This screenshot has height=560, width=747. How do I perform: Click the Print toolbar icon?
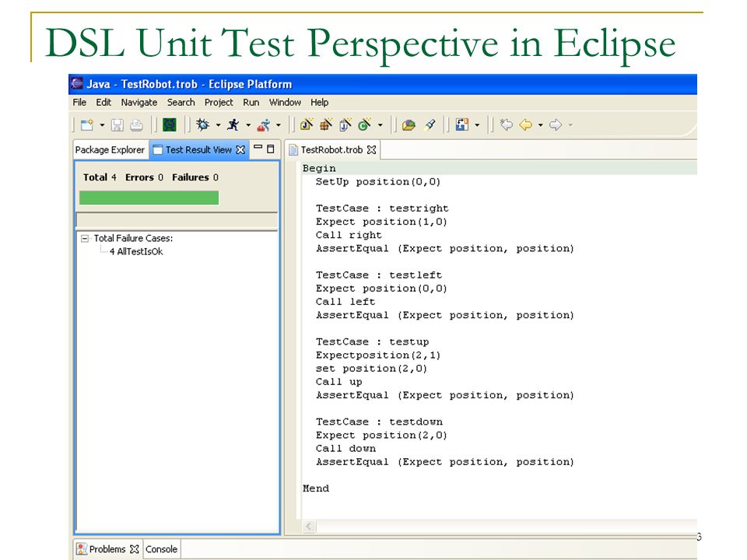pos(136,124)
